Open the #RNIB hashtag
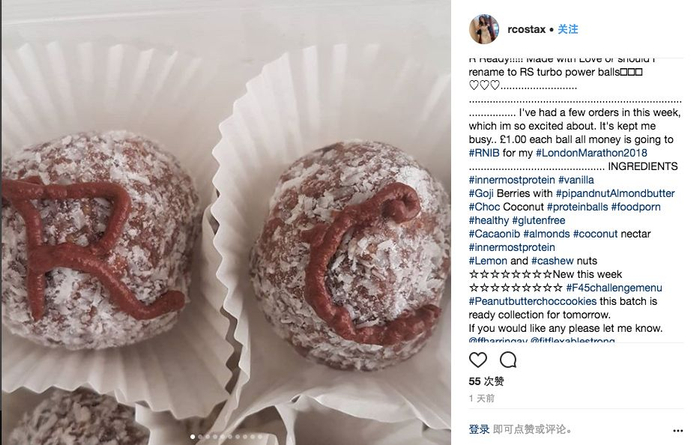This screenshot has height=445, width=700. tap(484, 153)
